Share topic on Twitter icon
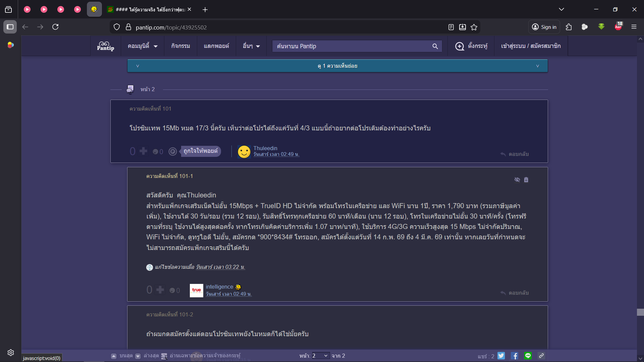Image resolution: width=644 pixels, height=362 pixels. coord(501,356)
